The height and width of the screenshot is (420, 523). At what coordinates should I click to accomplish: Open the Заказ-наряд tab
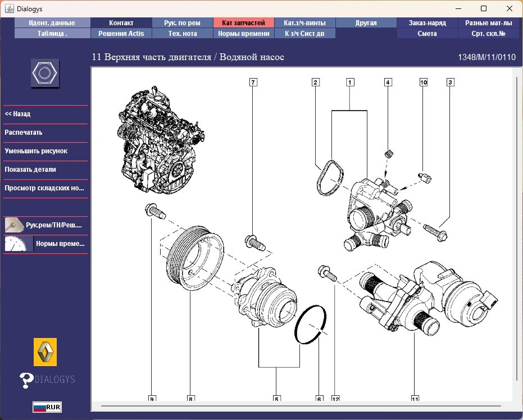point(428,23)
